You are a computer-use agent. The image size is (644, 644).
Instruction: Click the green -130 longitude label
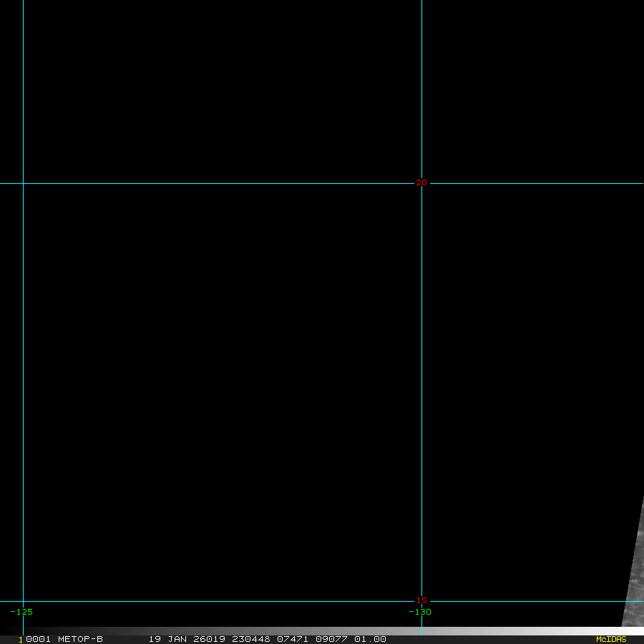420,612
